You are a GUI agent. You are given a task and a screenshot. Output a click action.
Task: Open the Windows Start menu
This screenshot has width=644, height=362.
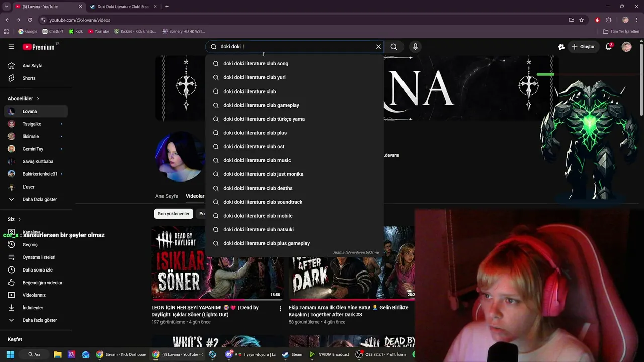point(10,354)
